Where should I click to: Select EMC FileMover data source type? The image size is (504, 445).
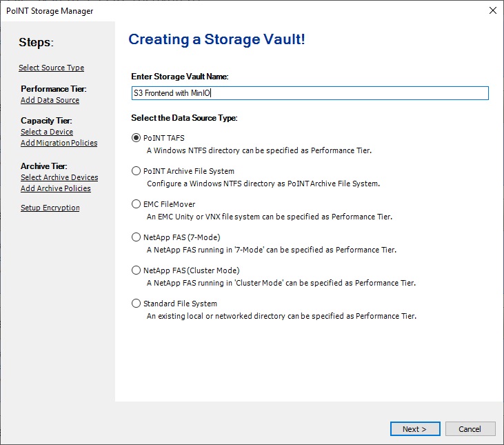(137, 204)
